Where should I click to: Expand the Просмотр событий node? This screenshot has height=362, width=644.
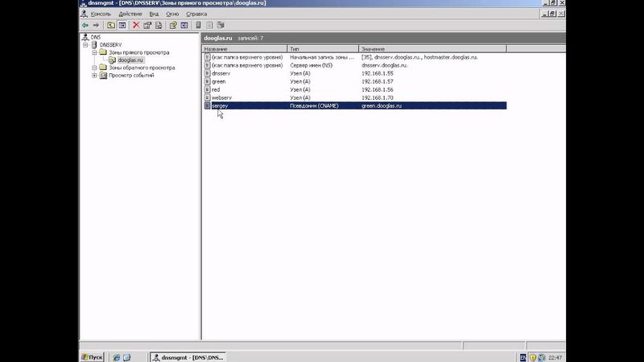pos(94,75)
